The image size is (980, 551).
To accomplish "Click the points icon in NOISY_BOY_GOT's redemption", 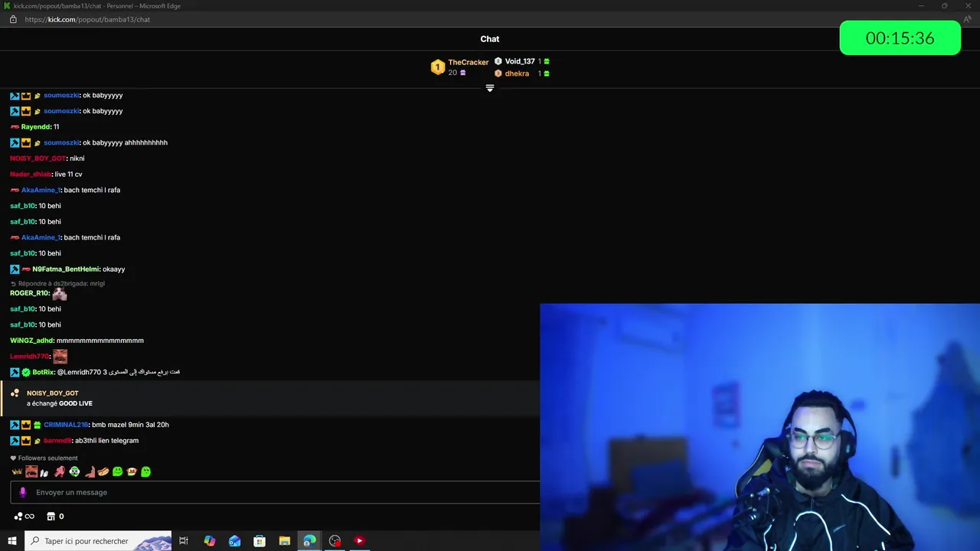I will click(x=15, y=393).
